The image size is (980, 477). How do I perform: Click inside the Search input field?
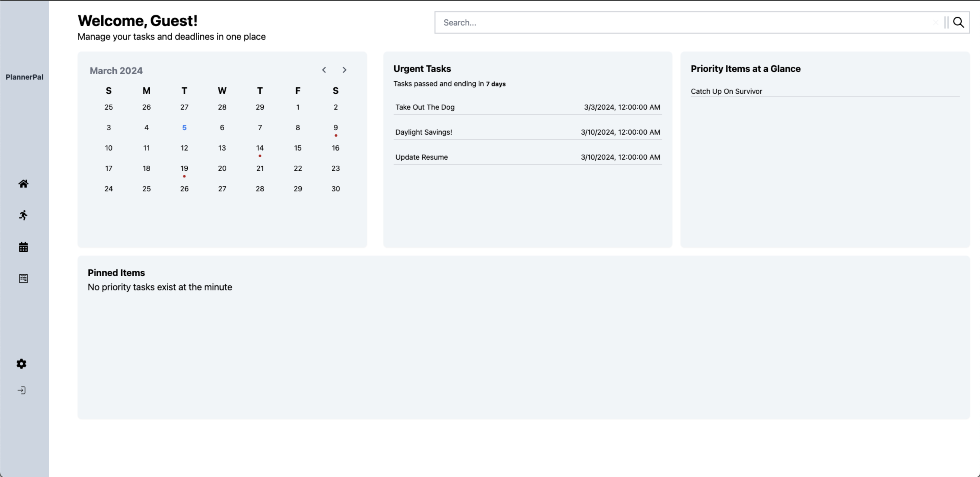click(677, 22)
